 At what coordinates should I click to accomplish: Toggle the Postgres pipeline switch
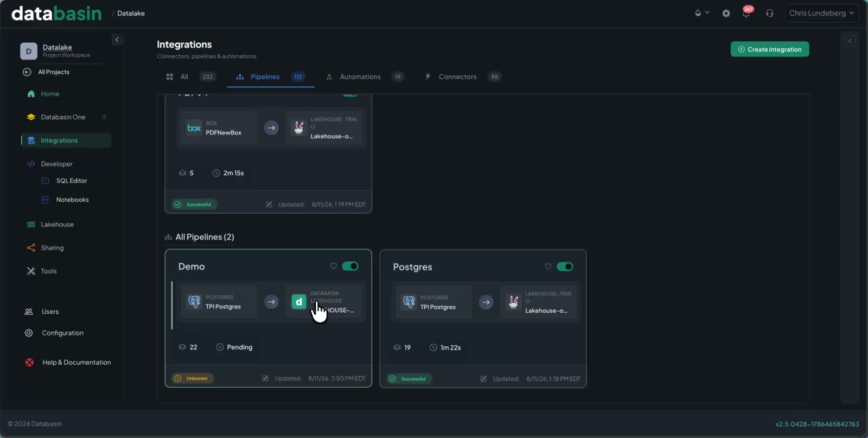[x=565, y=267]
